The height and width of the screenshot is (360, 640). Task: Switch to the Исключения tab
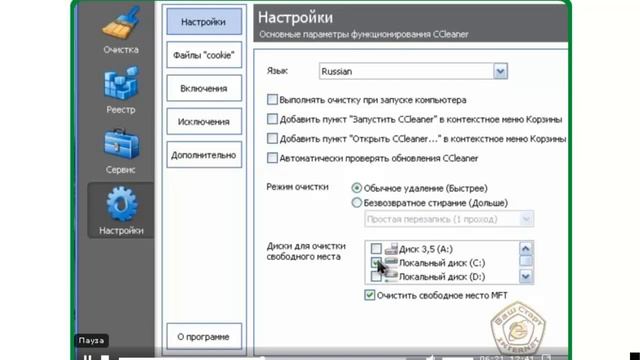204,122
